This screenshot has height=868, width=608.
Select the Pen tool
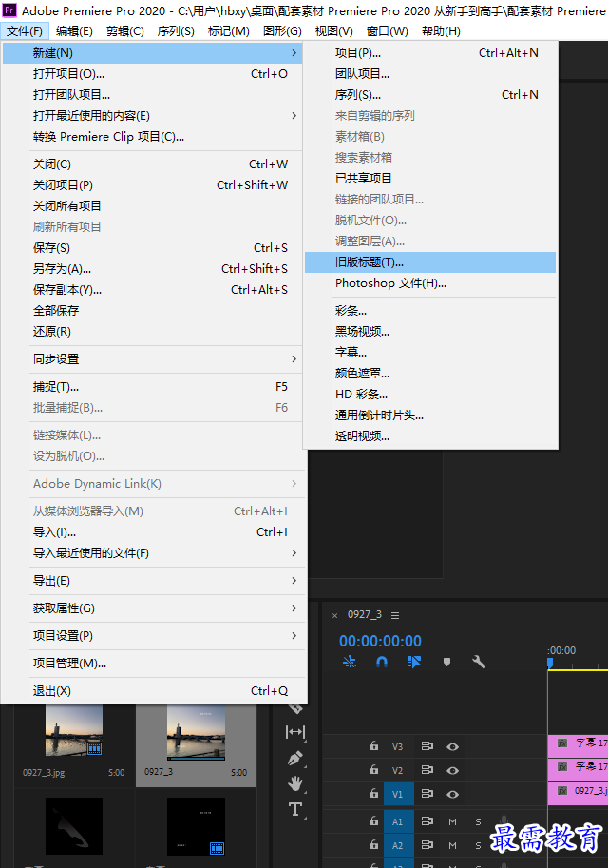click(x=295, y=758)
